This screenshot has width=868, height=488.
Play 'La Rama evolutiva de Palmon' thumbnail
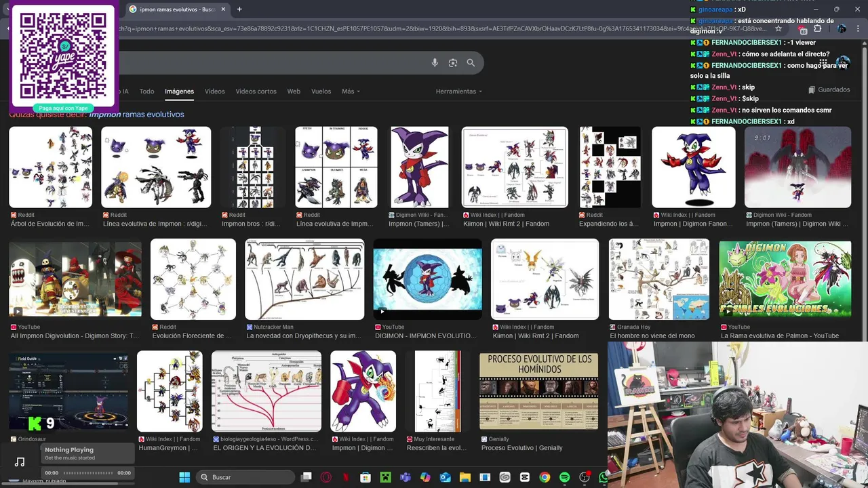click(785, 279)
